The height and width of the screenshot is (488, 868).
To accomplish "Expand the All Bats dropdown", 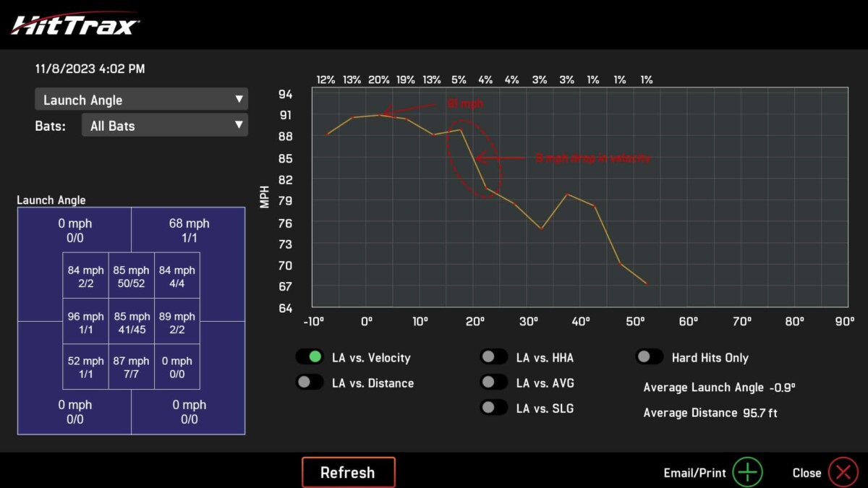I will pyautogui.click(x=165, y=125).
